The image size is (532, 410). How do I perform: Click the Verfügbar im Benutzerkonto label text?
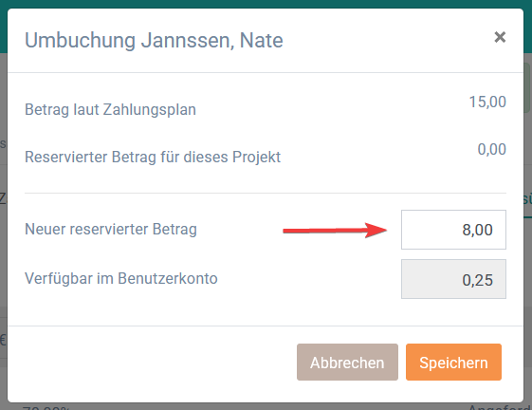click(121, 278)
